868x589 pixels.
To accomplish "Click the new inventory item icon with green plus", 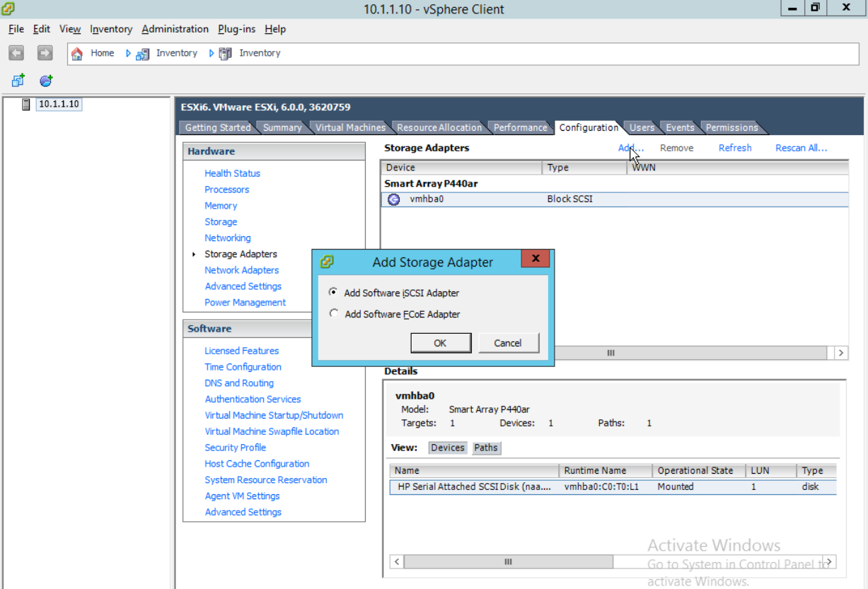I will (x=17, y=81).
